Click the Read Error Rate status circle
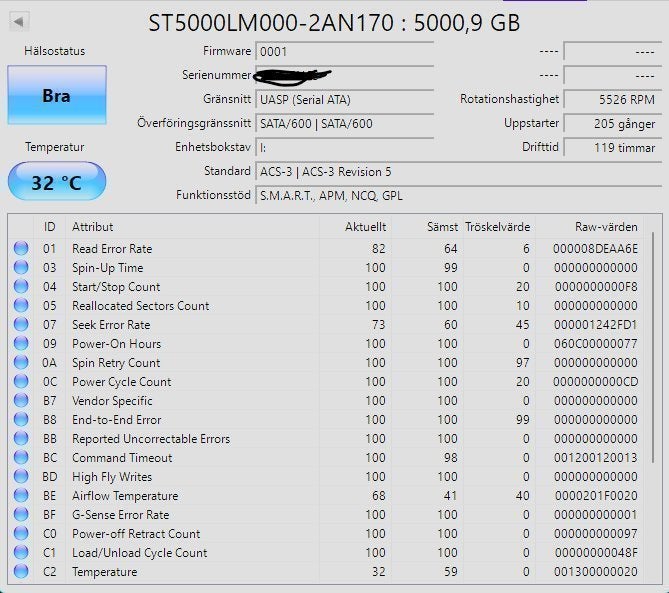Screen dimensions: 669x593 (21, 248)
